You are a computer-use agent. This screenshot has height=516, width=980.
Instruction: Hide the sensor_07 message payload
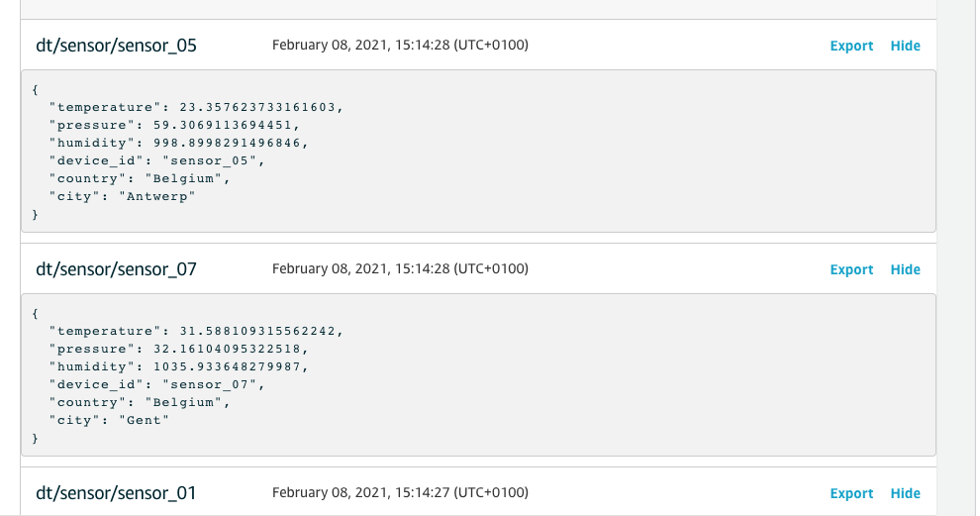(x=905, y=269)
